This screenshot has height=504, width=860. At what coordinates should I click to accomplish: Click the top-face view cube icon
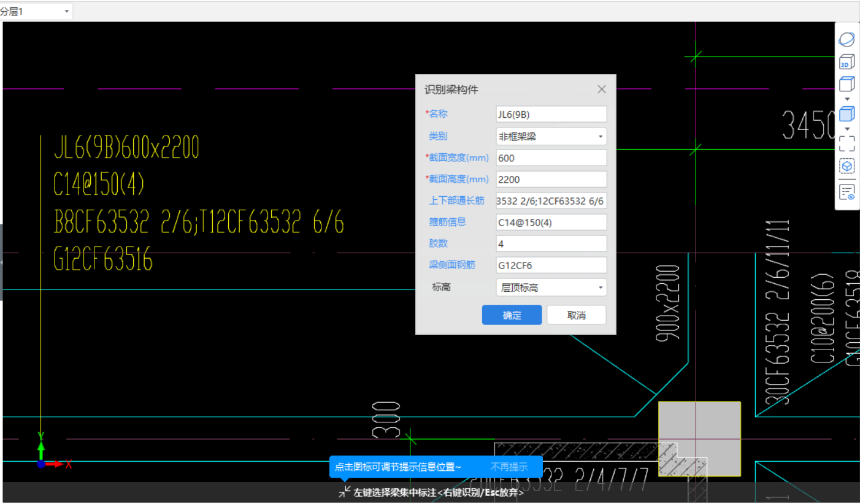[x=847, y=84]
